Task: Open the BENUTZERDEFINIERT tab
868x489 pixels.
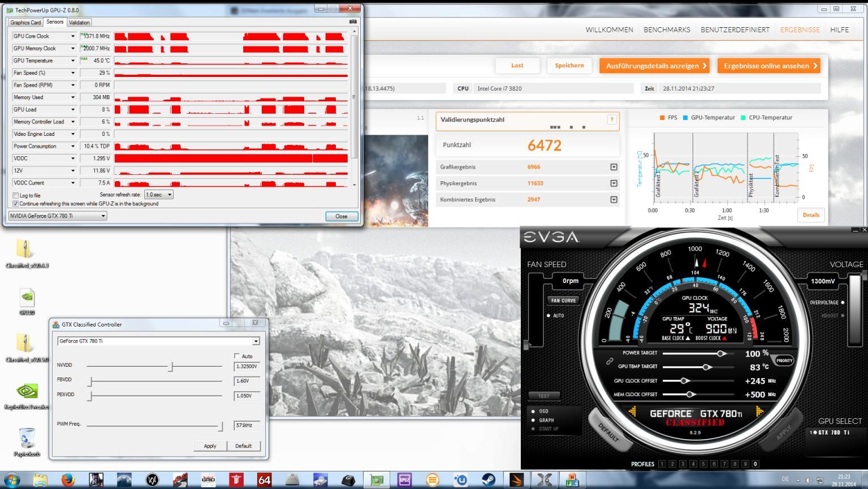Action: tap(735, 30)
